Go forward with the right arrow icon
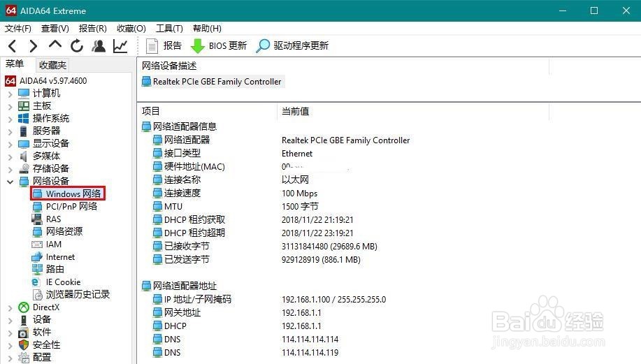This screenshot has height=364, width=641. click(33, 45)
